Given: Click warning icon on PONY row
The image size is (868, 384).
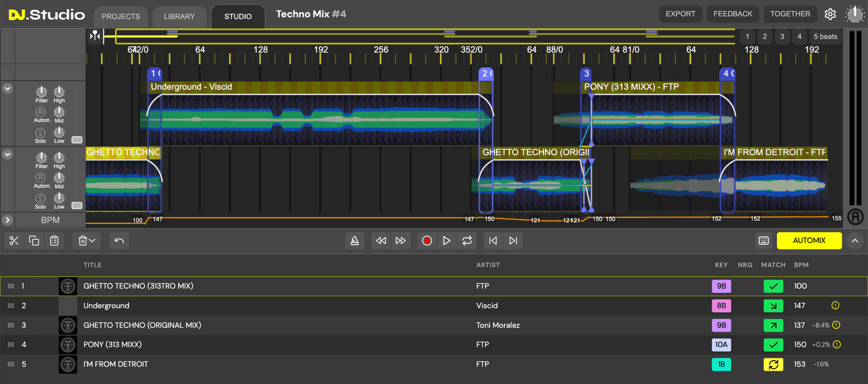Looking at the screenshot, I should 836,345.
